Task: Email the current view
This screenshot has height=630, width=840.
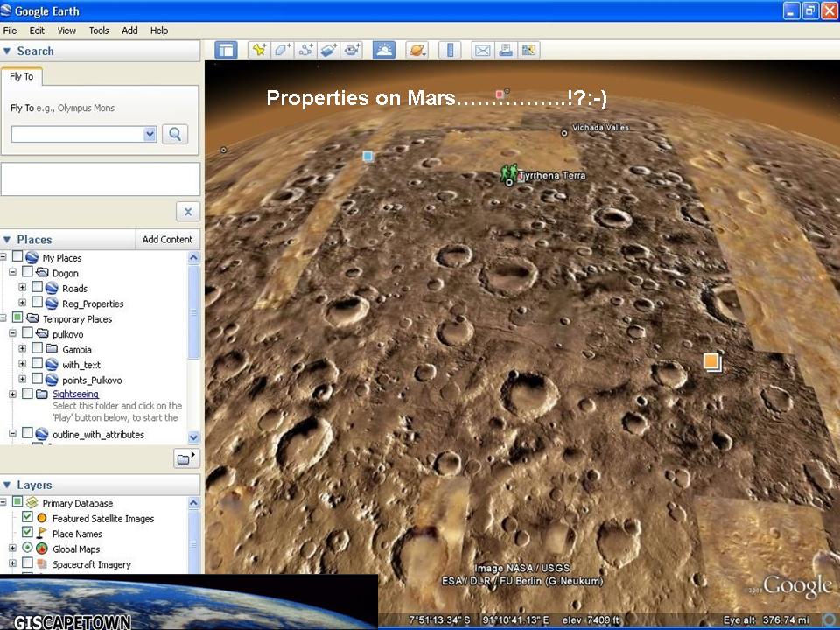Action: coord(483,51)
